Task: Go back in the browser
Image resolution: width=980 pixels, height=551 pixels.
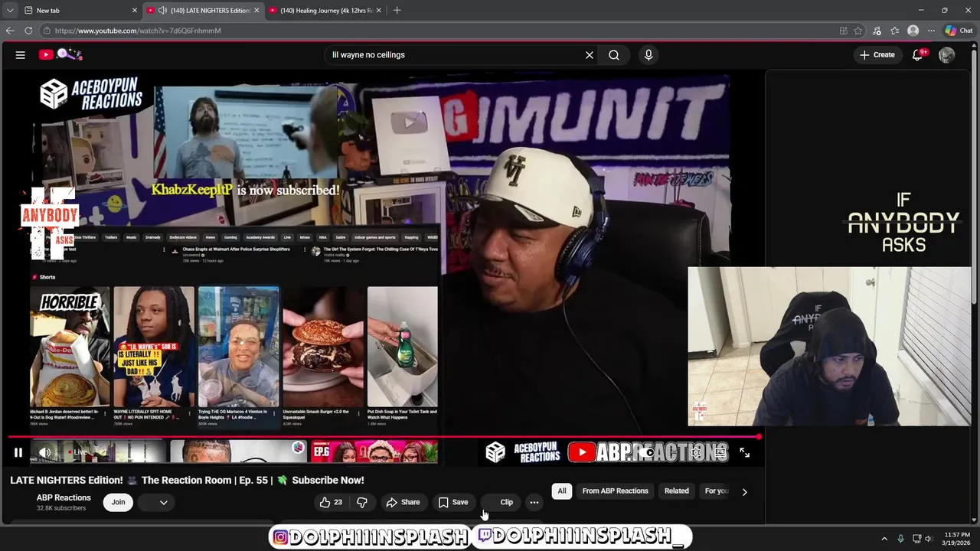Action: pos(10,31)
